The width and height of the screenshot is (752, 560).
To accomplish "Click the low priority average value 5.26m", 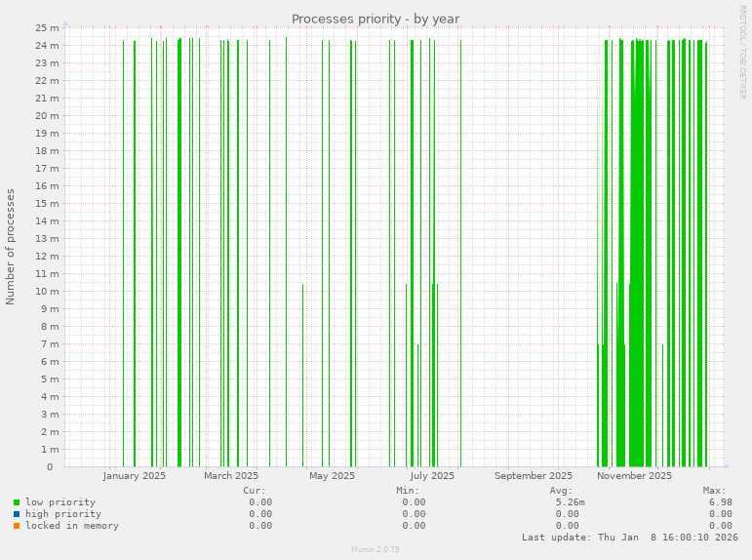I will tap(570, 502).
